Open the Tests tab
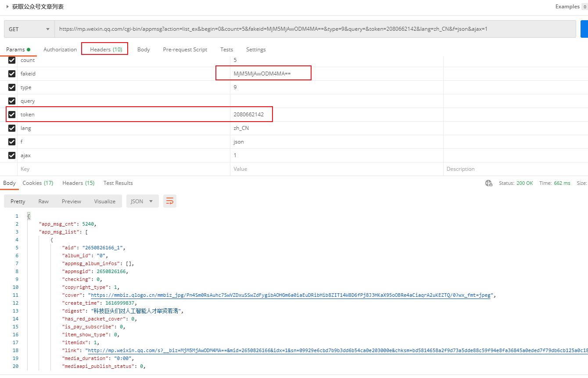The image size is (588, 378). point(226,50)
